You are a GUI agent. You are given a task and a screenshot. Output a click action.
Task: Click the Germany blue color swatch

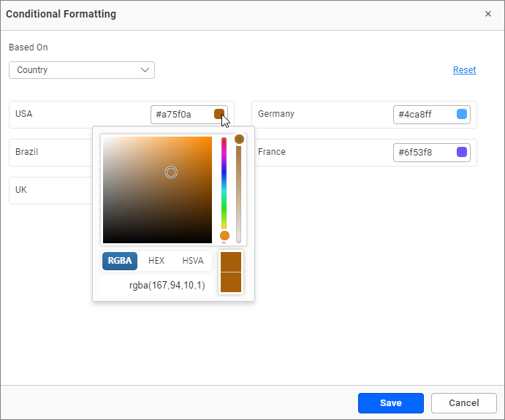pos(462,114)
